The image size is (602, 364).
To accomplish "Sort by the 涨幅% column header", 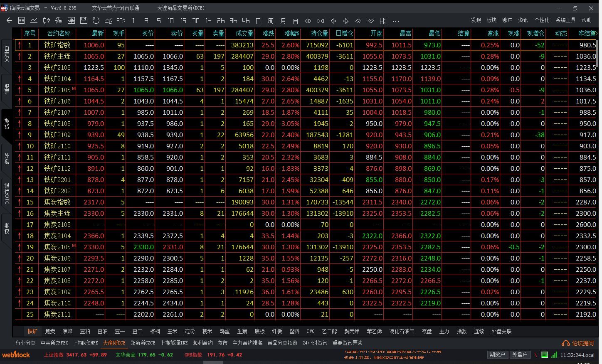I will point(292,33).
